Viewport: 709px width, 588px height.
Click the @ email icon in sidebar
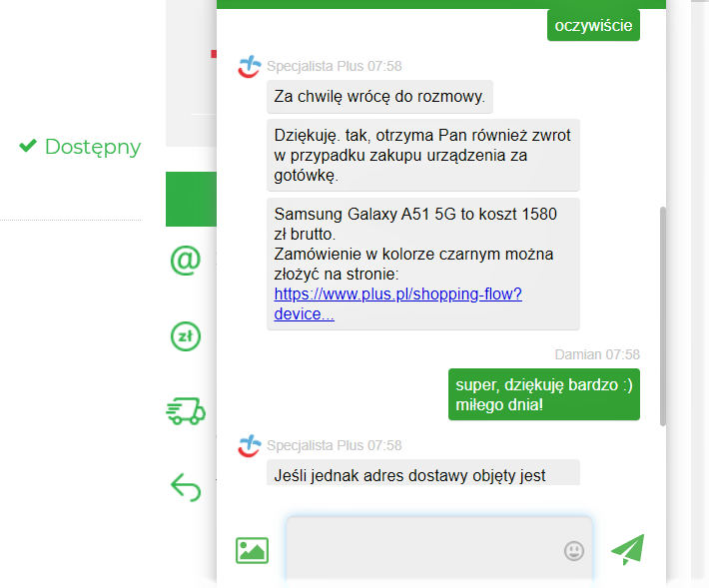click(x=186, y=260)
